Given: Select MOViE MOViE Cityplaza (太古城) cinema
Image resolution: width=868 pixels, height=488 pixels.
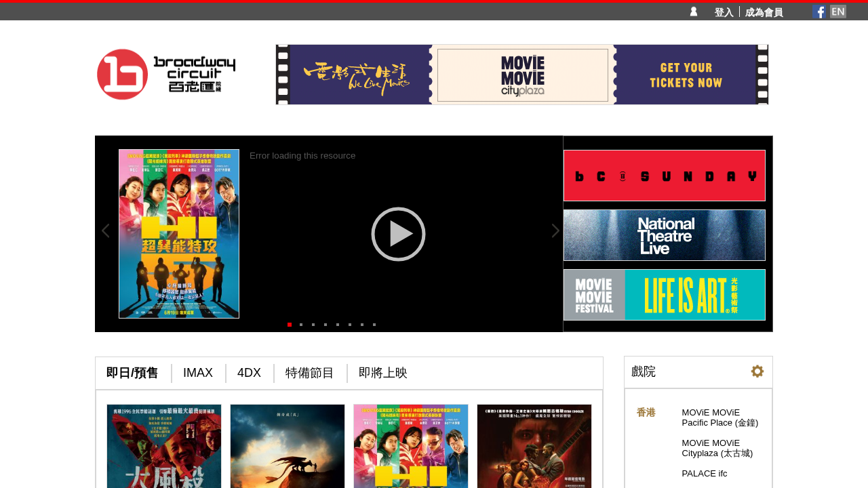Looking at the screenshot, I should click(x=717, y=448).
